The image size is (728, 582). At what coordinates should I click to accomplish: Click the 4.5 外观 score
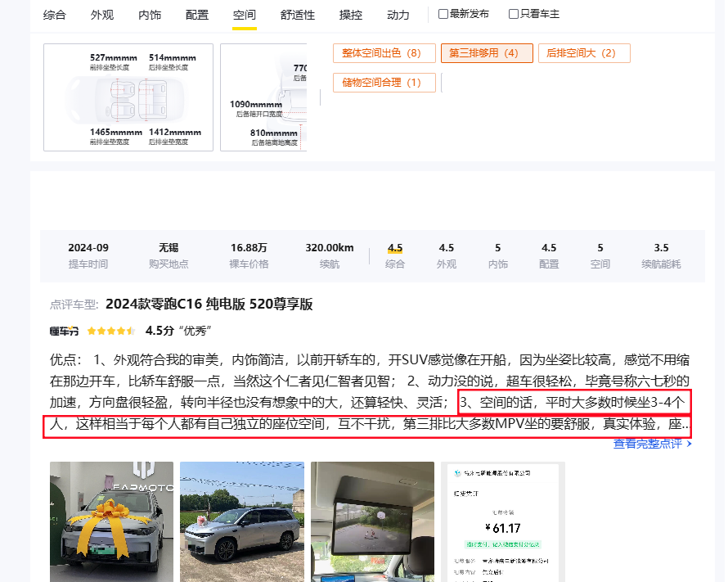click(446, 248)
